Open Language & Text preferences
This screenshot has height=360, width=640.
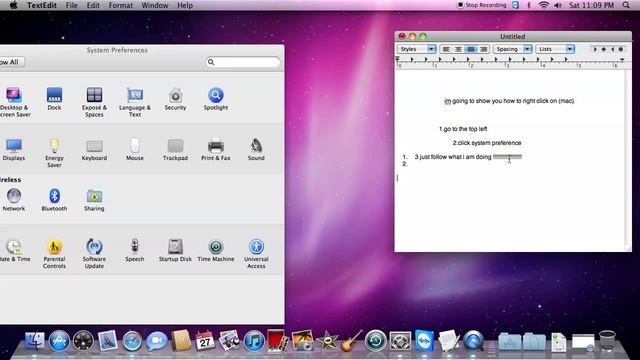(x=135, y=102)
